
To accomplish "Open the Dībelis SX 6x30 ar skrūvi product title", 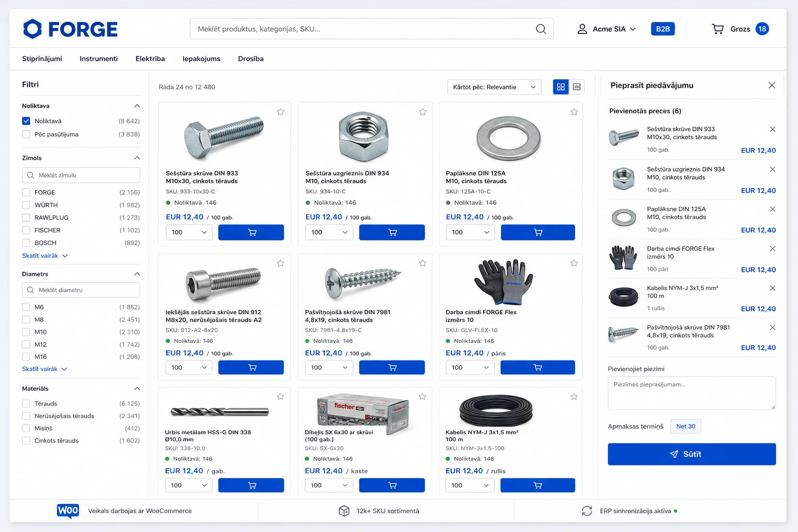I will click(339, 435).
